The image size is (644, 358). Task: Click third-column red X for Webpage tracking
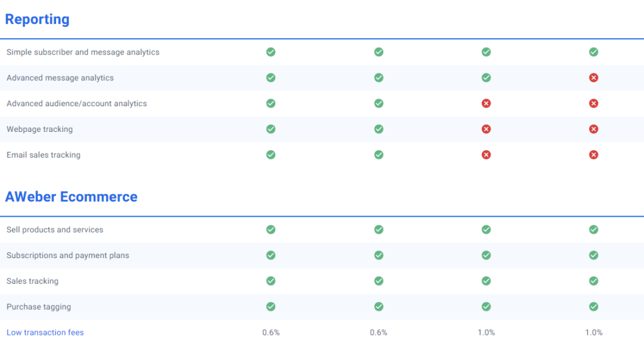(486, 129)
